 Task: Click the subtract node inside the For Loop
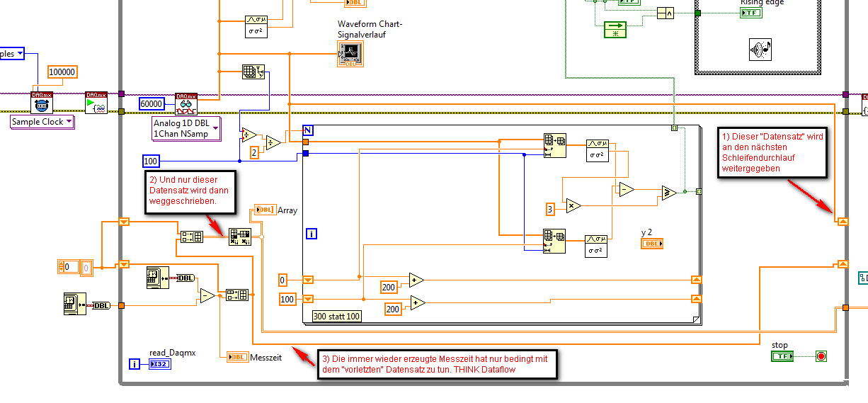[626, 188]
